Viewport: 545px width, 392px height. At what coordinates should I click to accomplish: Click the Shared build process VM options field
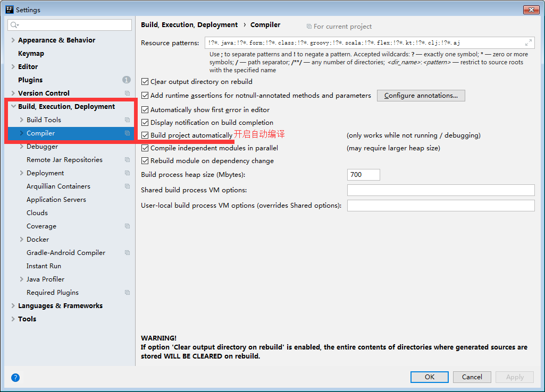440,190
